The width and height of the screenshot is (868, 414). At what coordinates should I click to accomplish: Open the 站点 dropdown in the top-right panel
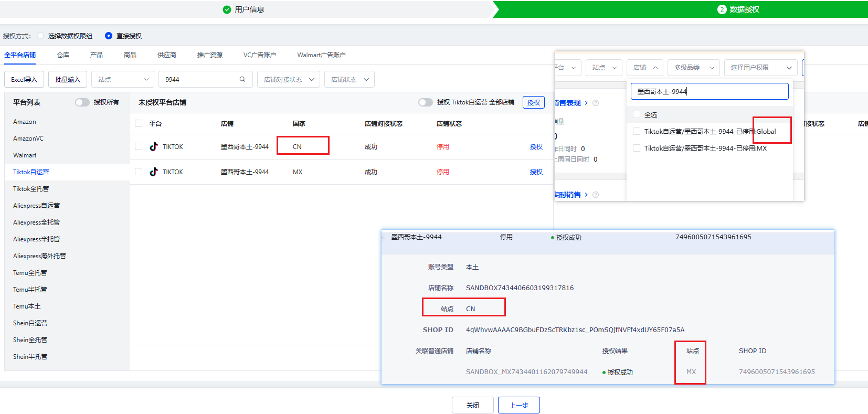[604, 67]
